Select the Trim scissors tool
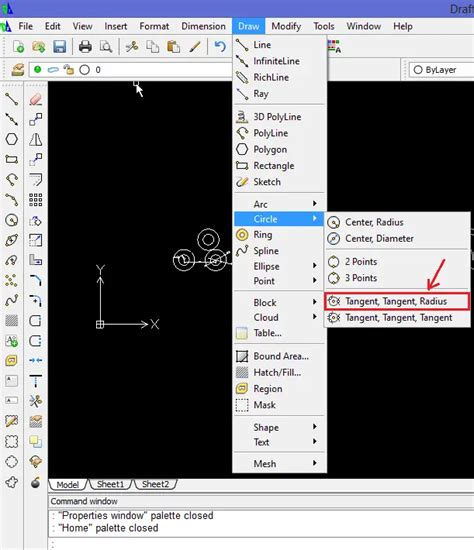This screenshot has height=550, width=474. point(35,401)
